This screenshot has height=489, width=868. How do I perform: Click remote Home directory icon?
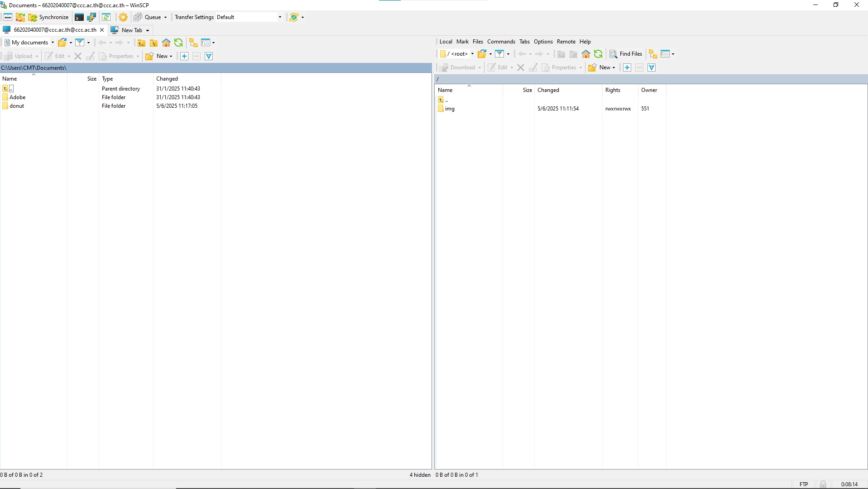586,54
